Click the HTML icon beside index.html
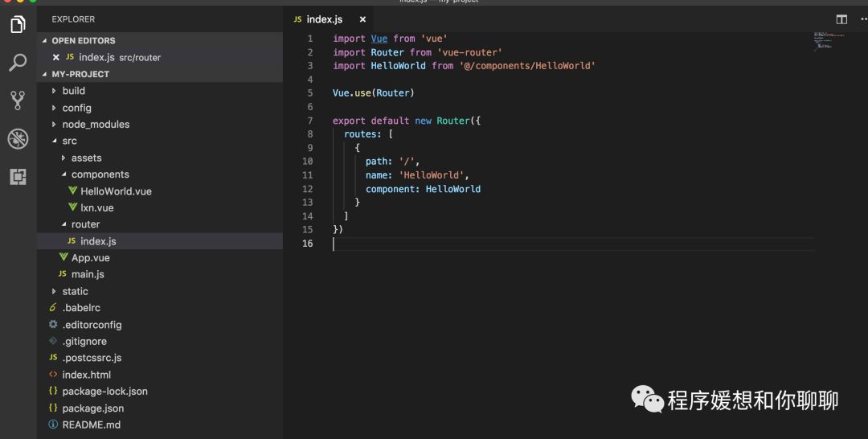Image resolution: width=868 pixels, height=439 pixels. click(x=53, y=374)
